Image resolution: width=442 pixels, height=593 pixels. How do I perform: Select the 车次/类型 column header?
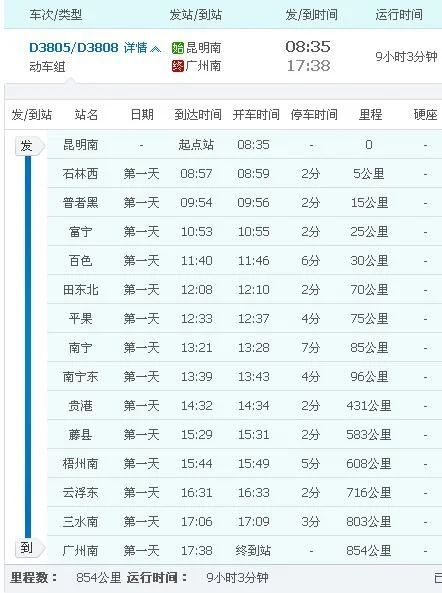coord(56,15)
